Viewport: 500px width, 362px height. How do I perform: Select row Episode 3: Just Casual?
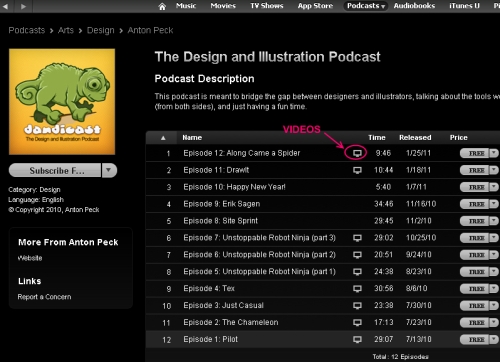(323, 306)
